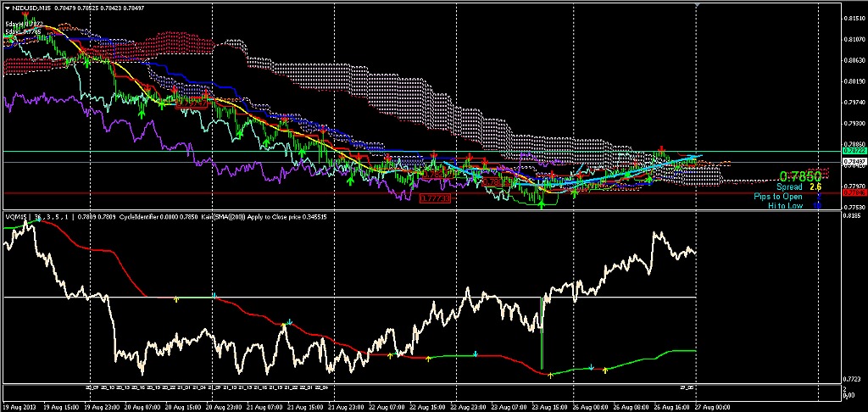
Task: Click the 0.77530 price axis label
Action: [853, 208]
